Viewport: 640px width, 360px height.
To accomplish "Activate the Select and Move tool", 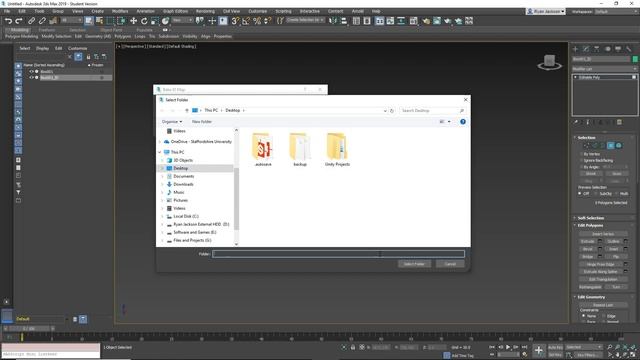I will pyautogui.click(x=133, y=21).
